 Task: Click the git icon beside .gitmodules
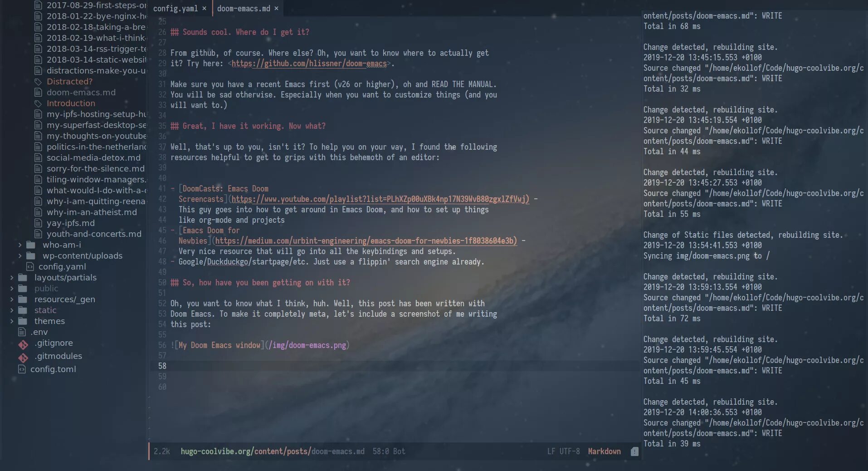click(x=23, y=358)
